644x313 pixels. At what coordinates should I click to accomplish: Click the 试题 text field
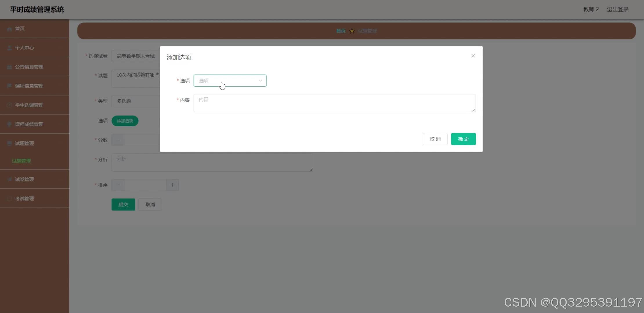[136, 78]
